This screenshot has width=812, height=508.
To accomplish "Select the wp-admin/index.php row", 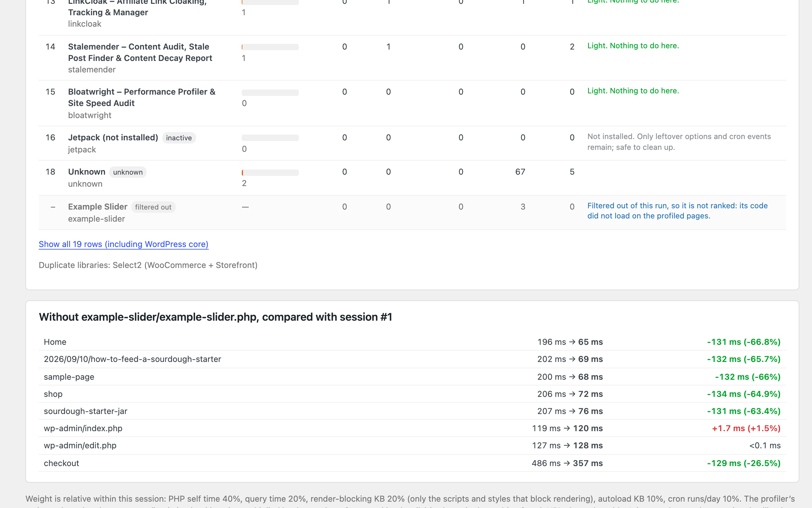I will (412, 428).
